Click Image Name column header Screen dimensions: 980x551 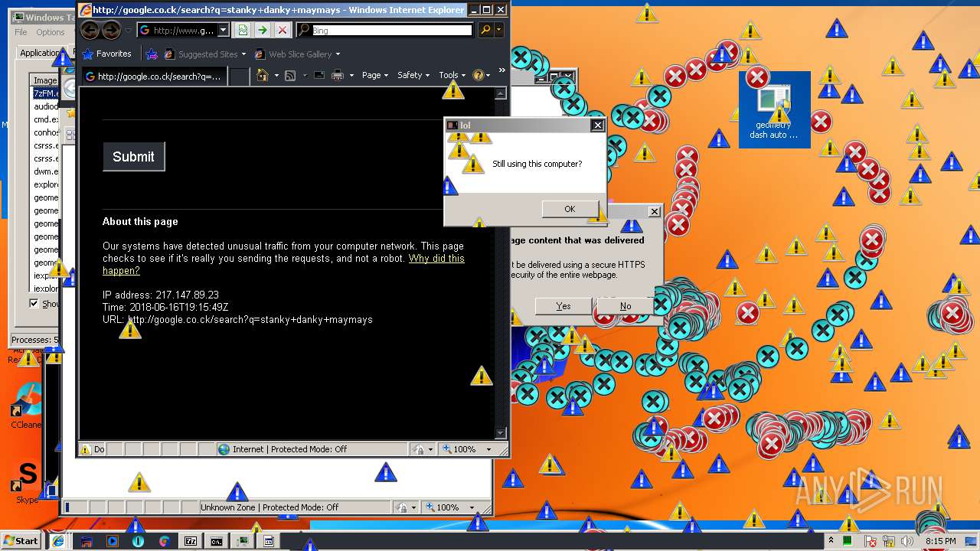(x=44, y=80)
